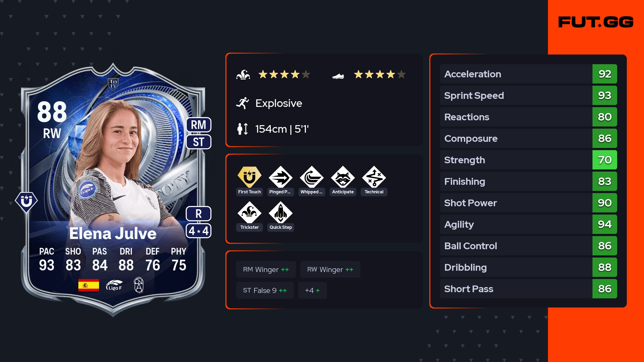Click the RW Winger ++ role chip
The height and width of the screenshot is (362, 644).
pos(330,269)
